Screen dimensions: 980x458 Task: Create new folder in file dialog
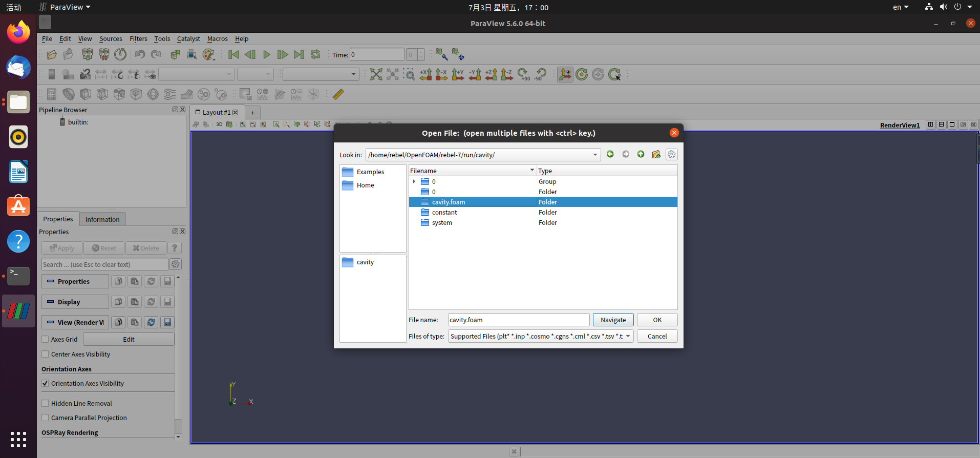pyautogui.click(x=656, y=154)
